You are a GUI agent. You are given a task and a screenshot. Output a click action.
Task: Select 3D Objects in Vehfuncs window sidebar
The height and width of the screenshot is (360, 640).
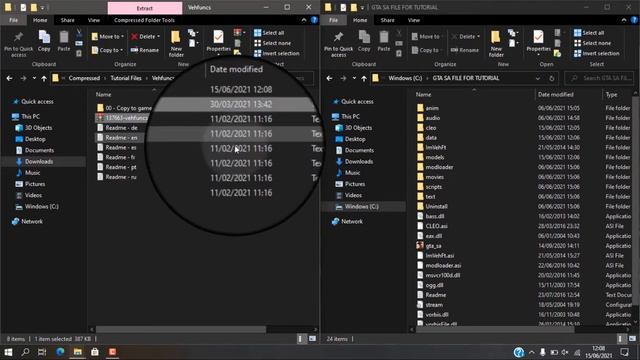[38, 128]
